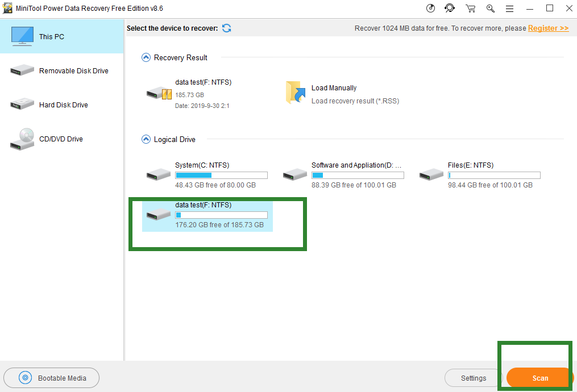The width and height of the screenshot is (577, 392).
Task: Click Files E drive usage bar
Action: coord(494,175)
